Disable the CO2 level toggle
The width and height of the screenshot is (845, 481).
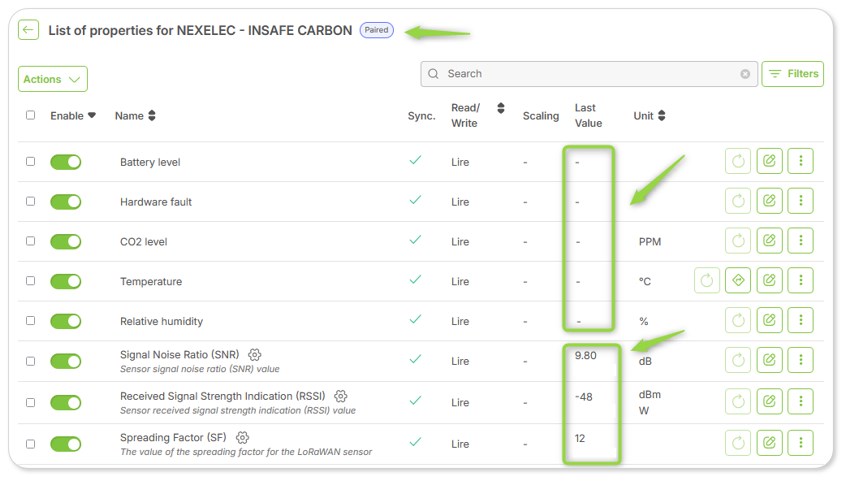point(66,242)
